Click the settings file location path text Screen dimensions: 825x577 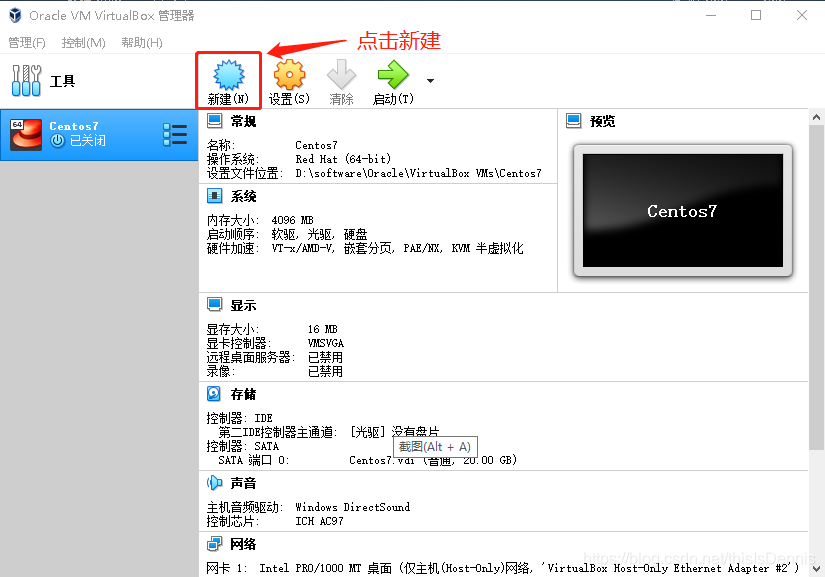point(418,173)
